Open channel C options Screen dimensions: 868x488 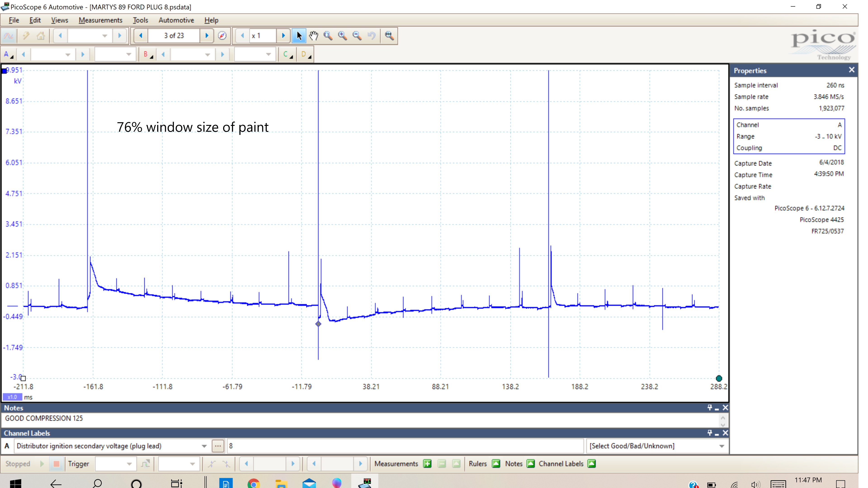(288, 54)
